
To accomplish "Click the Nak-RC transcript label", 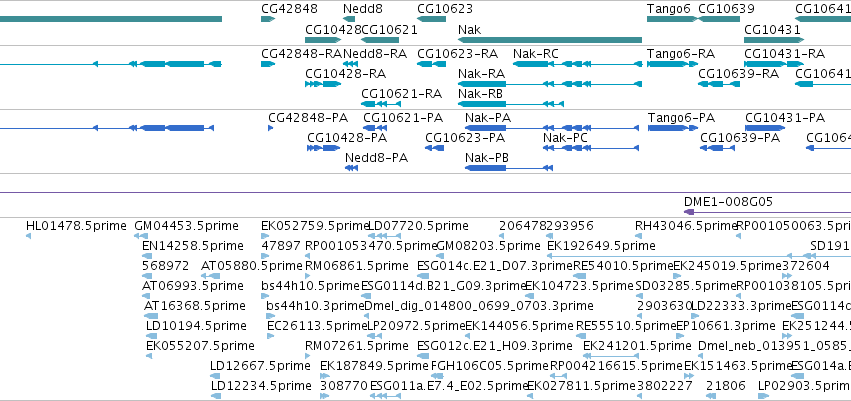I will click(x=536, y=54).
